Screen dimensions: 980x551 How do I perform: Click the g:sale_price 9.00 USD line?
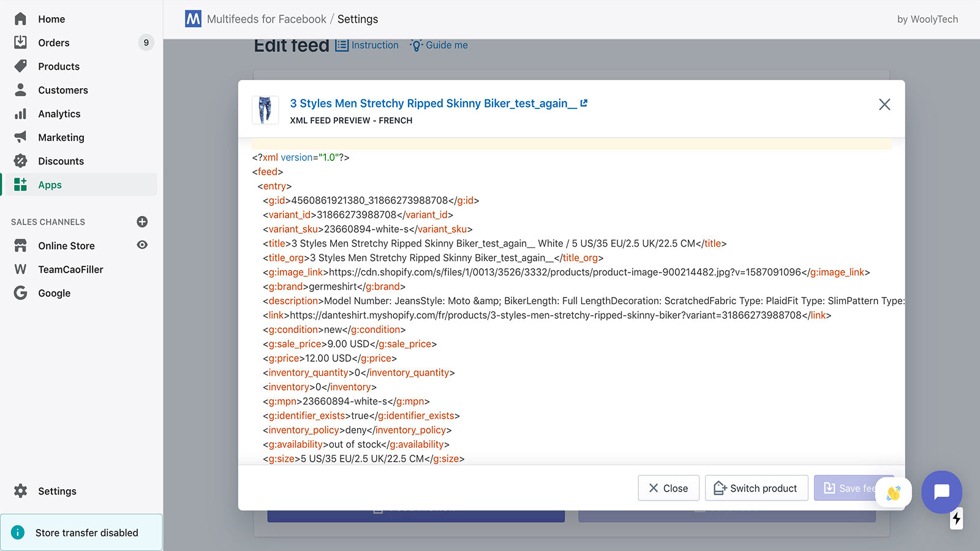click(x=350, y=344)
